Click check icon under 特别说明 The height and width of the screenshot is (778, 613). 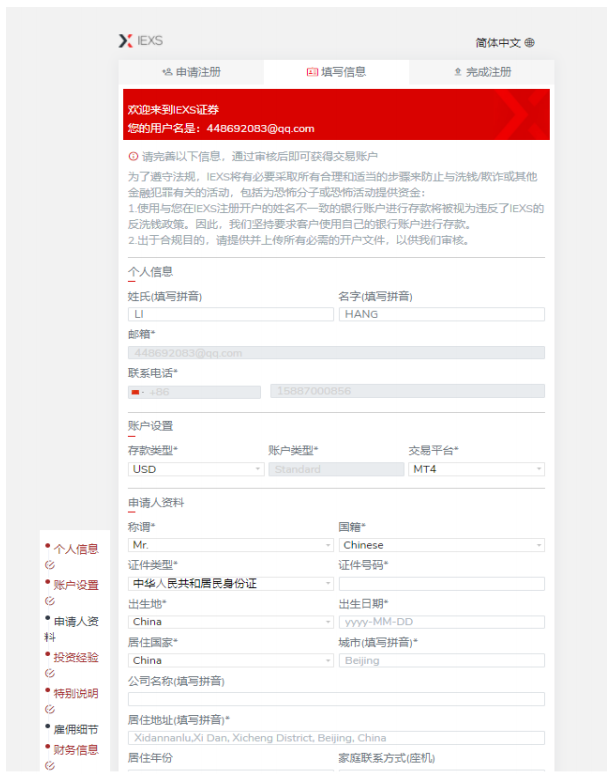click(x=50, y=710)
